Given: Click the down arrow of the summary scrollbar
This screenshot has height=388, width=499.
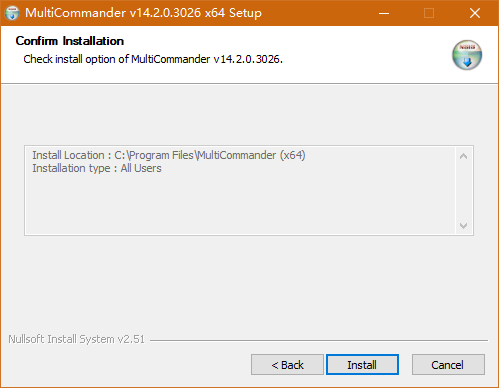Looking at the screenshot, I should pos(463,226).
